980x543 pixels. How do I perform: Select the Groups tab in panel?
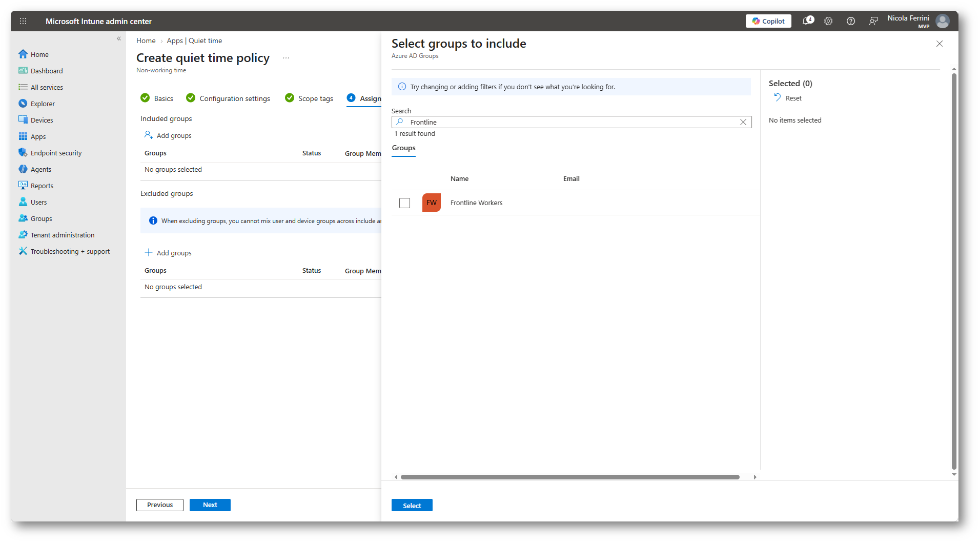[404, 148]
